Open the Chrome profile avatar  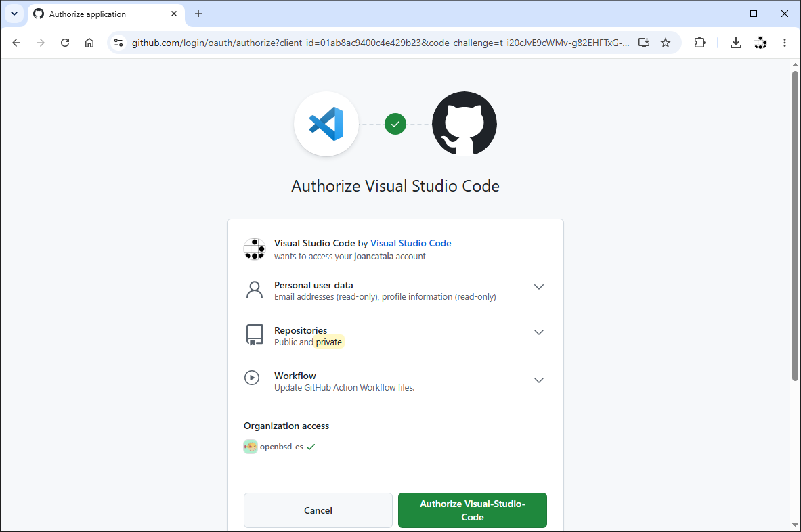coord(760,43)
